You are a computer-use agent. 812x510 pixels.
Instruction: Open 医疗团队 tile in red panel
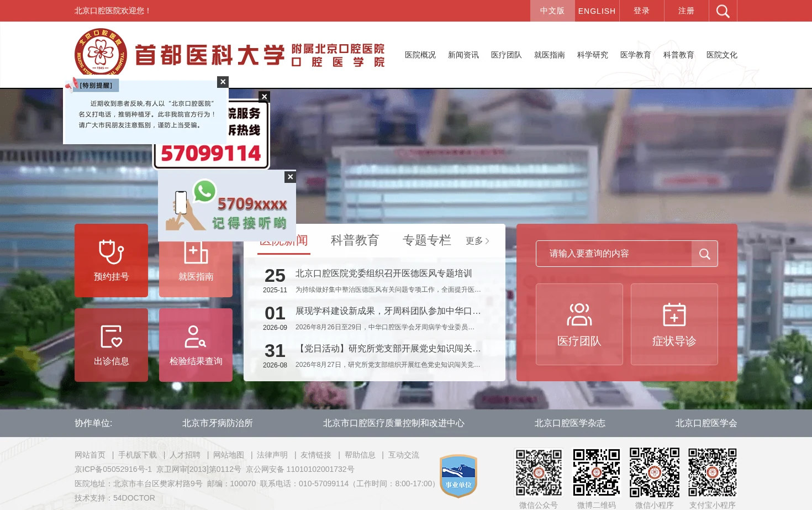[x=579, y=324]
